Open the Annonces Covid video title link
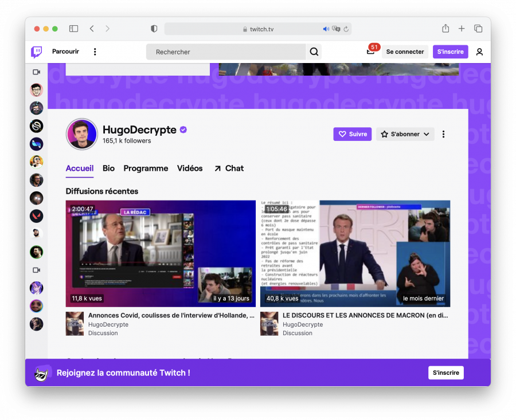516x420 pixels. click(x=171, y=315)
